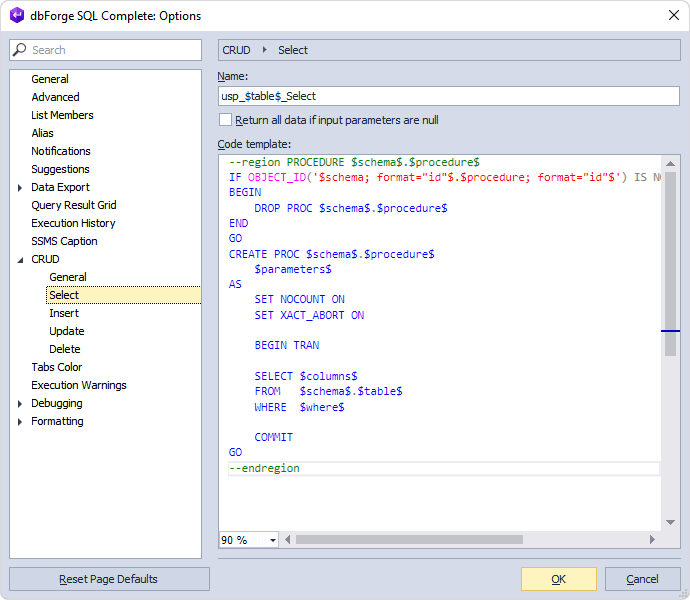Click the dialog resize grip icon

[683, 593]
